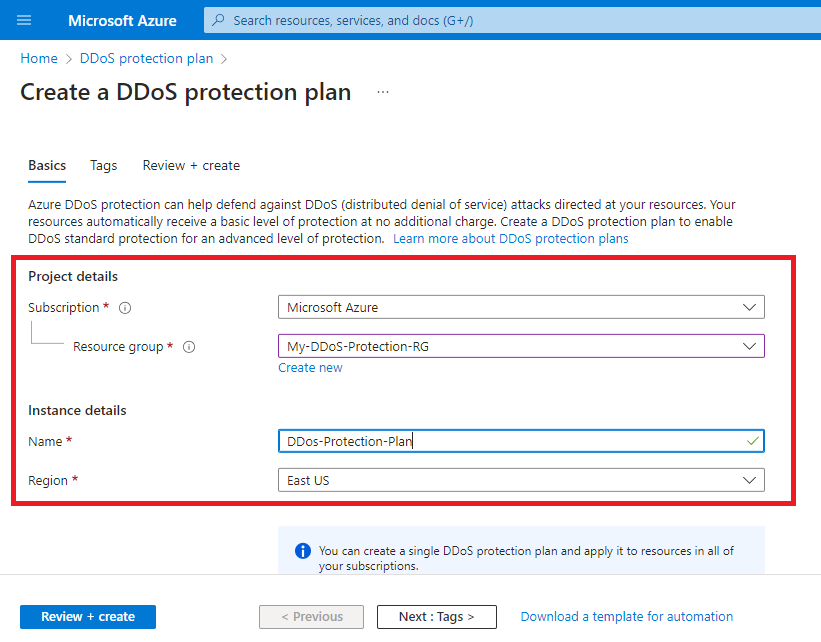Screen dimensions: 821x642
Task: Click the Next : Tags button
Action: click(437, 617)
